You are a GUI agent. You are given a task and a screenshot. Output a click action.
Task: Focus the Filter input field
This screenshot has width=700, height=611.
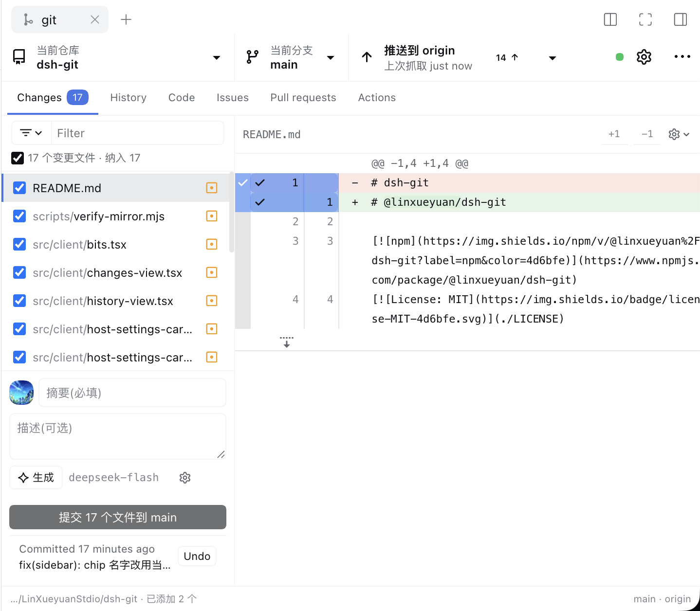coord(138,133)
